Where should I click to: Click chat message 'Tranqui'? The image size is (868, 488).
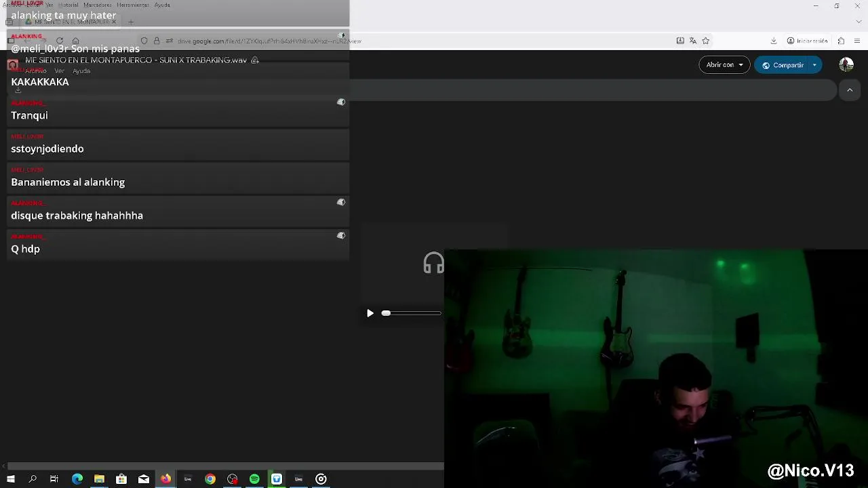click(29, 115)
